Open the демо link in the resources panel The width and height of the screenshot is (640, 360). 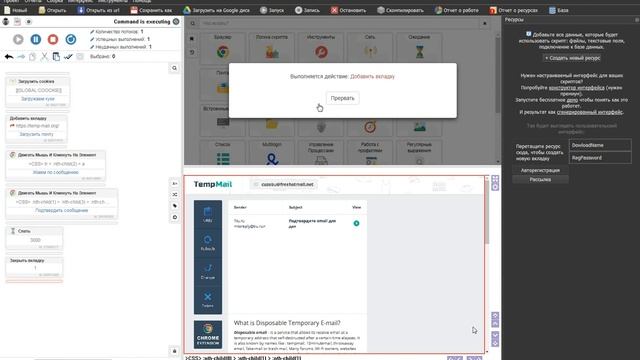[x=572, y=100]
